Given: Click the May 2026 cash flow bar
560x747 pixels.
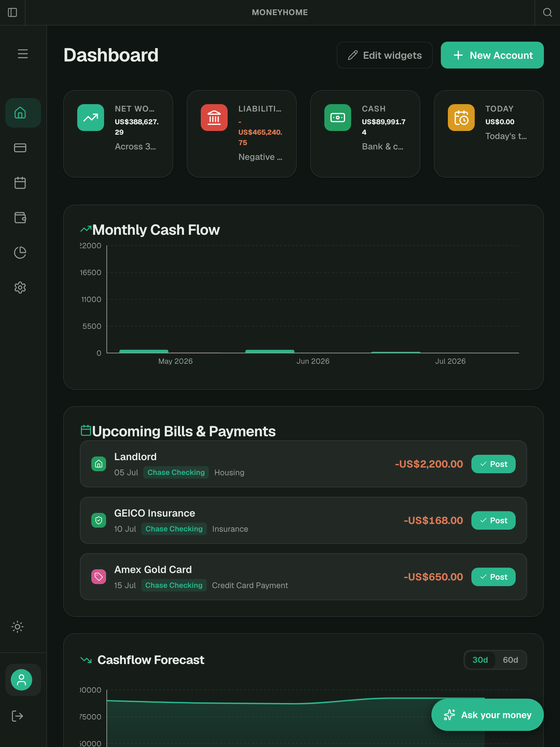Looking at the screenshot, I should click(144, 351).
